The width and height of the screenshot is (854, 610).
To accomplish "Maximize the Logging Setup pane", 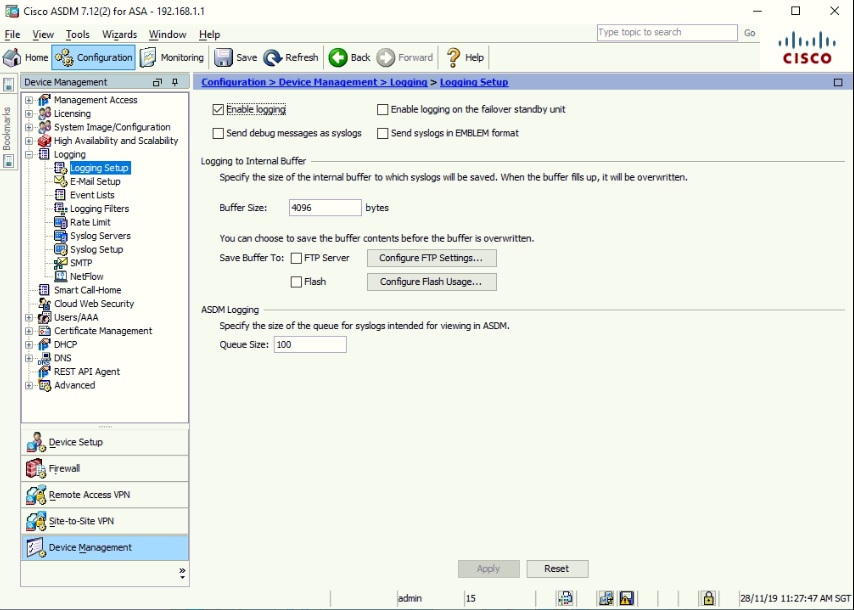I will pyautogui.click(x=838, y=82).
